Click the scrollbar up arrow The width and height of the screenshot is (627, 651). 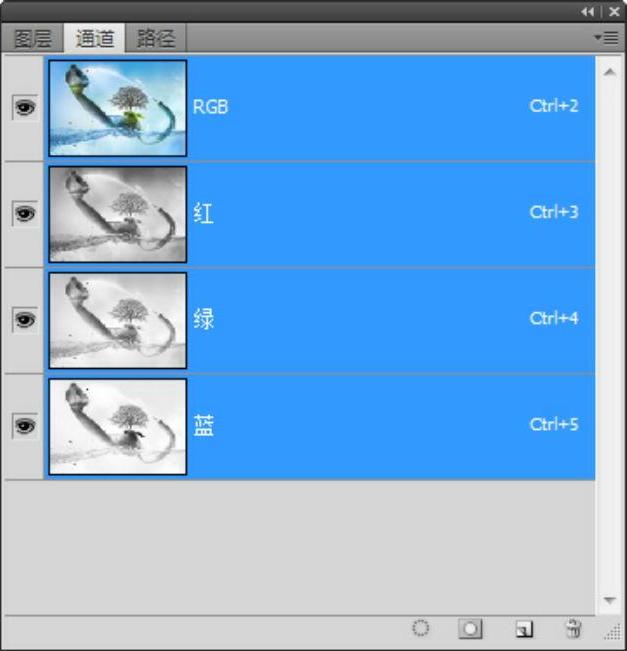610,72
